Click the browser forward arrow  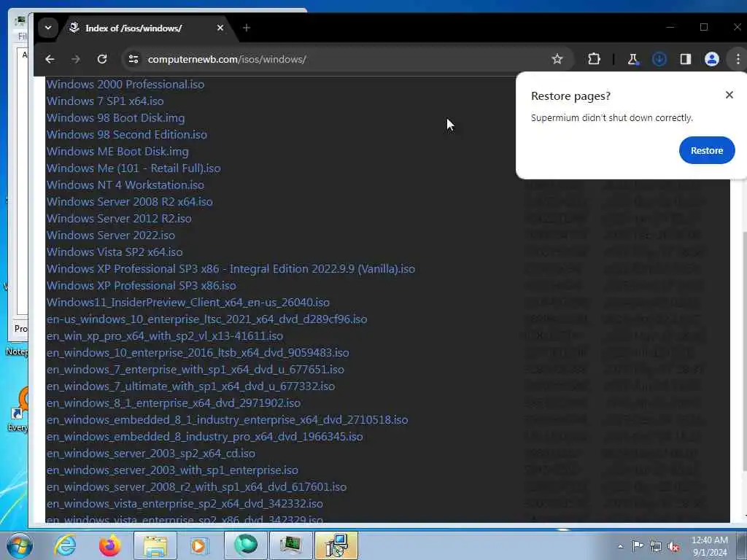pyautogui.click(x=76, y=59)
